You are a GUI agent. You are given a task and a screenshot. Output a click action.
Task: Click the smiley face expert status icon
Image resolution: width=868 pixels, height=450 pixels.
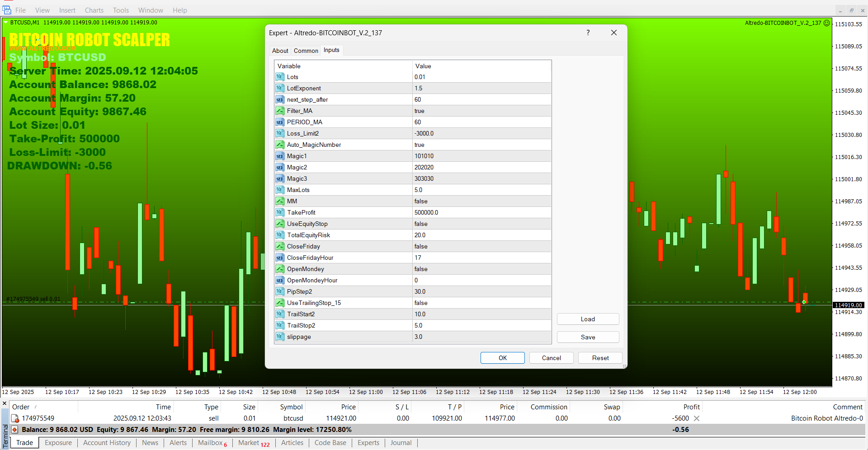(x=827, y=23)
